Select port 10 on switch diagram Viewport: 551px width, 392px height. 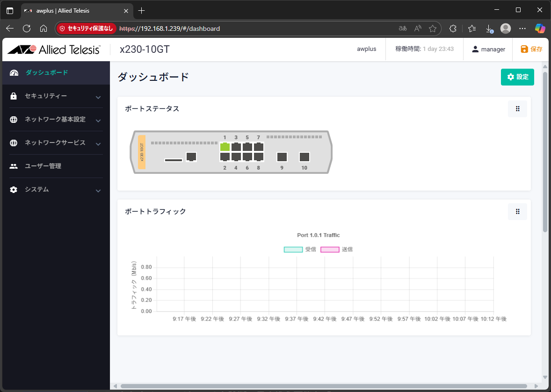point(304,157)
